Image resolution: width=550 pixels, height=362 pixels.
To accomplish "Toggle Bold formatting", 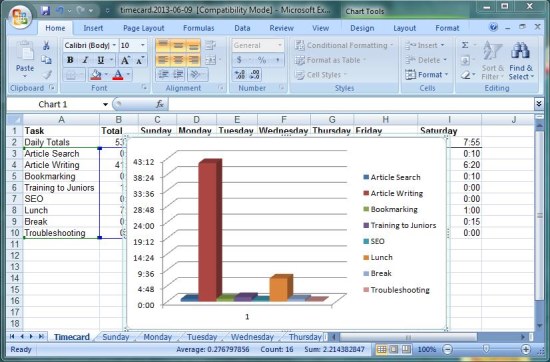I will pyautogui.click(x=70, y=60).
